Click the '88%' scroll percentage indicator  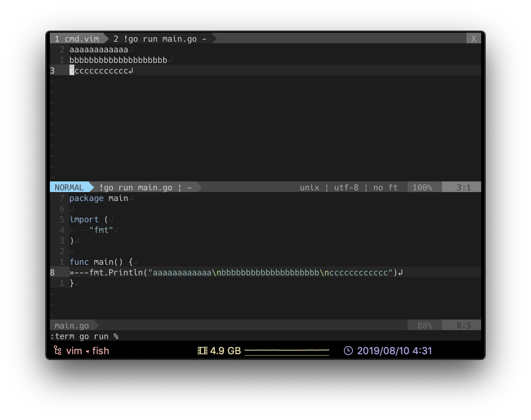pyautogui.click(x=424, y=325)
